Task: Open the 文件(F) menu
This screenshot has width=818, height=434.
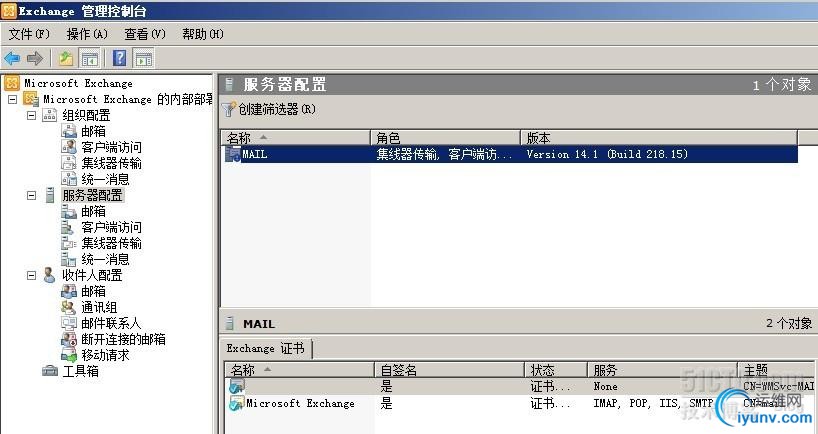Action: 29,34
